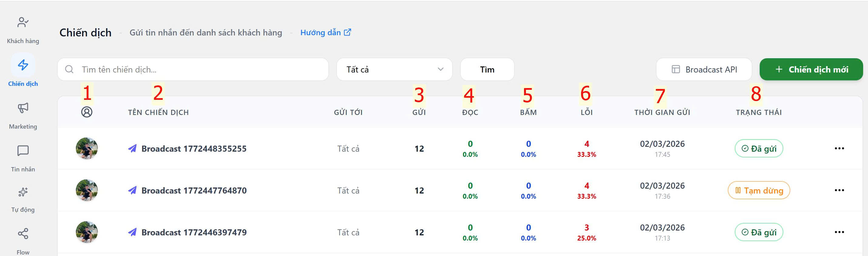This screenshot has width=868, height=256.
Task: Select the Chiến dịch lightning icon
Action: pos(23,65)
